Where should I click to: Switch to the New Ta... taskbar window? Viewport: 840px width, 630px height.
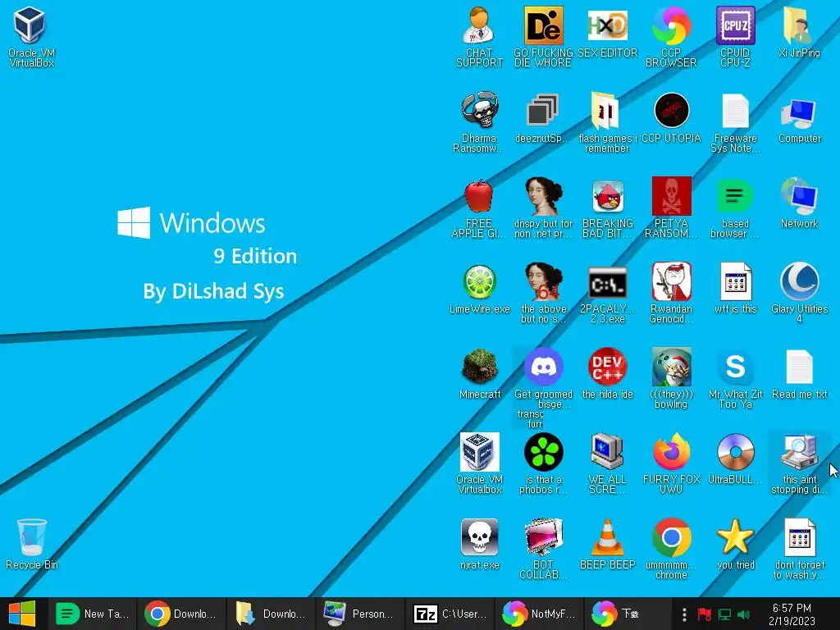click(x=93, y=614)
